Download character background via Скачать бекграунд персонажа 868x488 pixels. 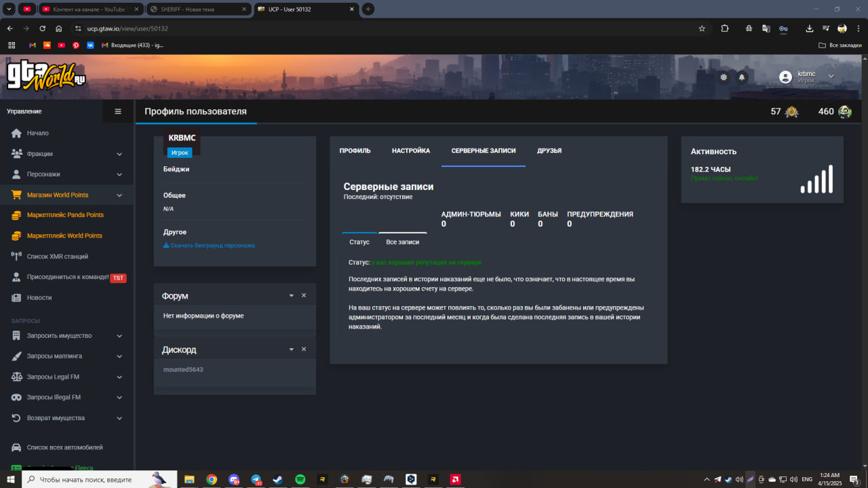210,245
